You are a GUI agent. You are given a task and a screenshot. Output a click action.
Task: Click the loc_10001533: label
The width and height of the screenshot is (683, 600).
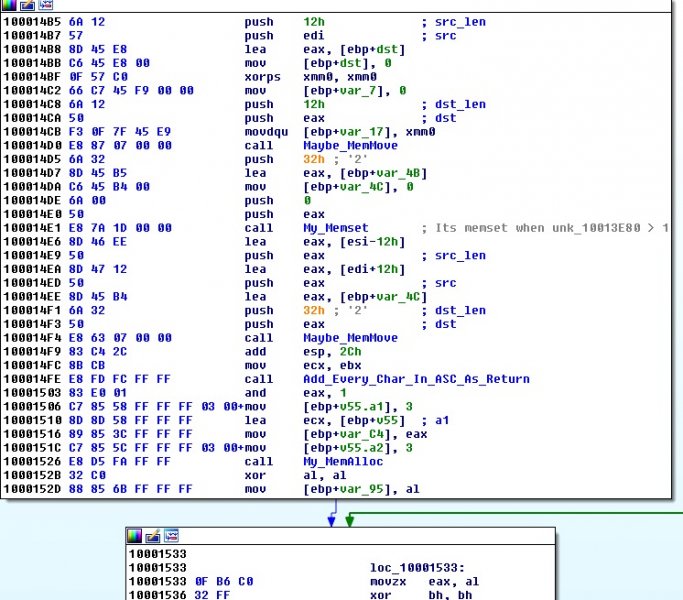coord(417,568)
